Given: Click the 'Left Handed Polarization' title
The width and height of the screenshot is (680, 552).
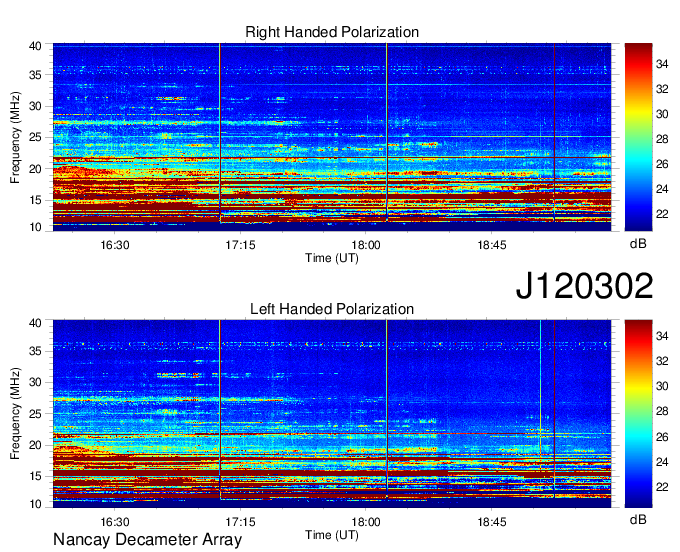Looking at the screenshot, I should (332, 309).
